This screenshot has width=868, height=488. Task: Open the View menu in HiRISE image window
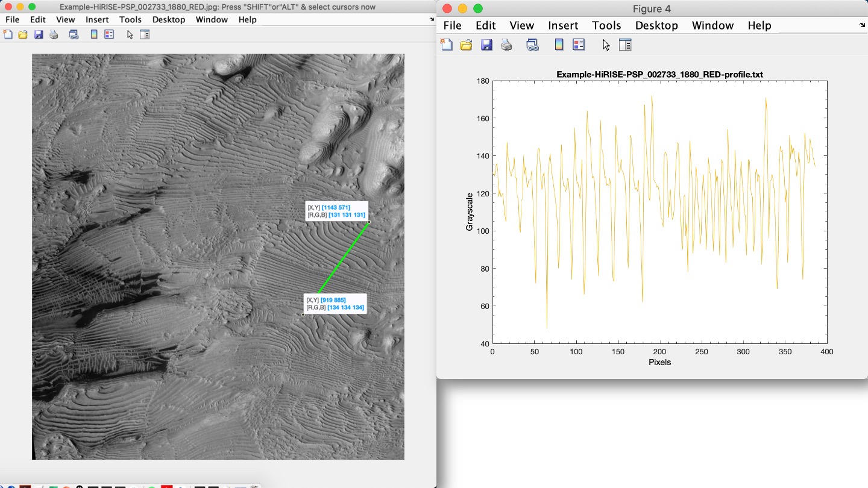coord(65,20)
